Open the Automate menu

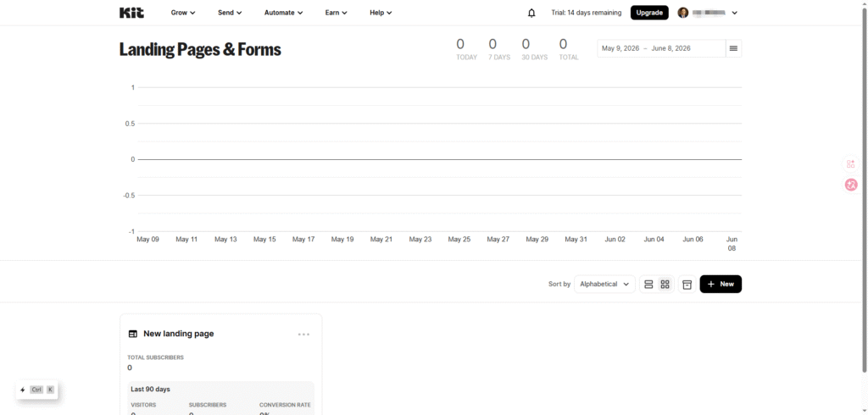tap(283, 13)
